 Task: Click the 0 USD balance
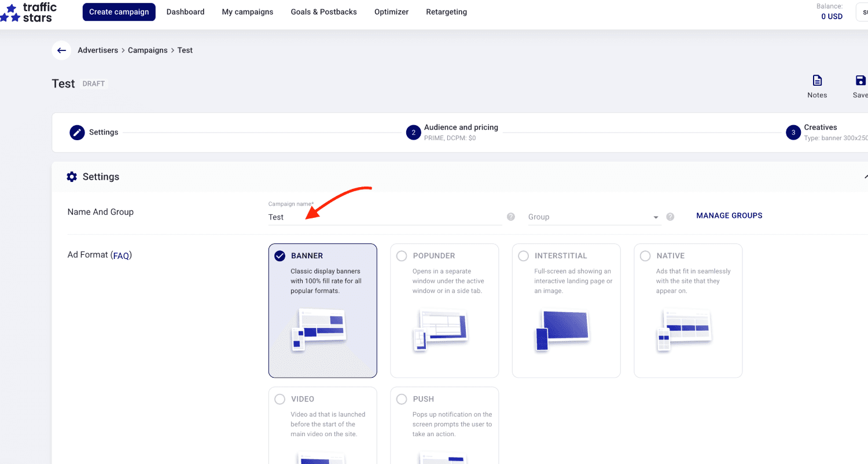(x=832, y=16)
